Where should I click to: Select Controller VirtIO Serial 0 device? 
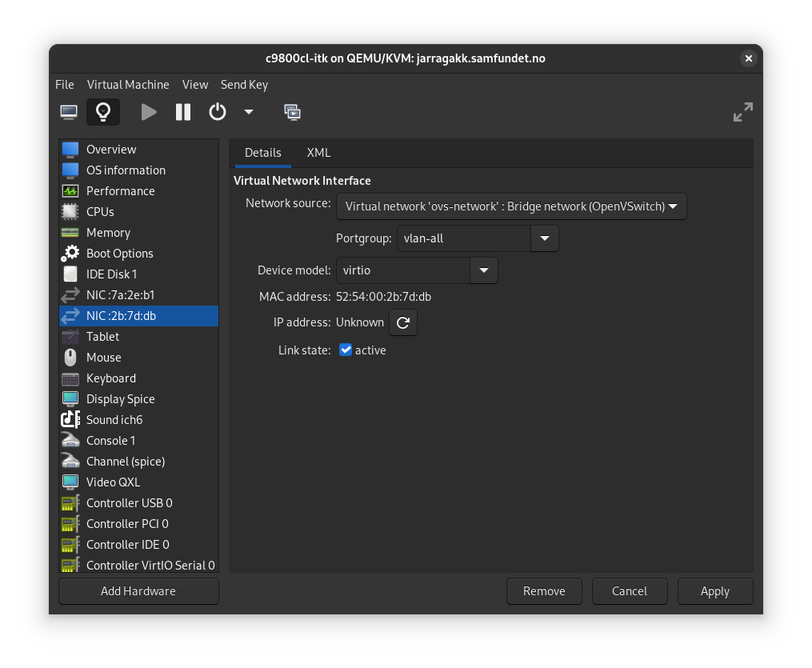138,564
